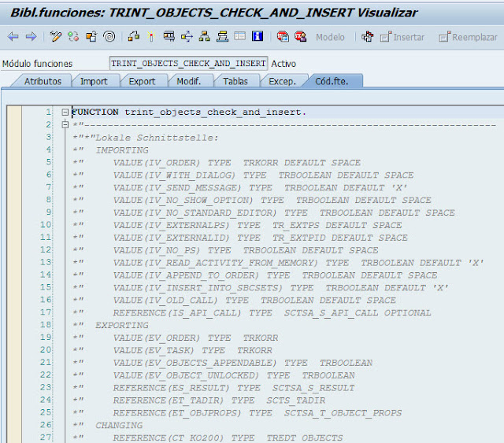Toggle Display/Change mode pencil icon

tap(56, 37)
